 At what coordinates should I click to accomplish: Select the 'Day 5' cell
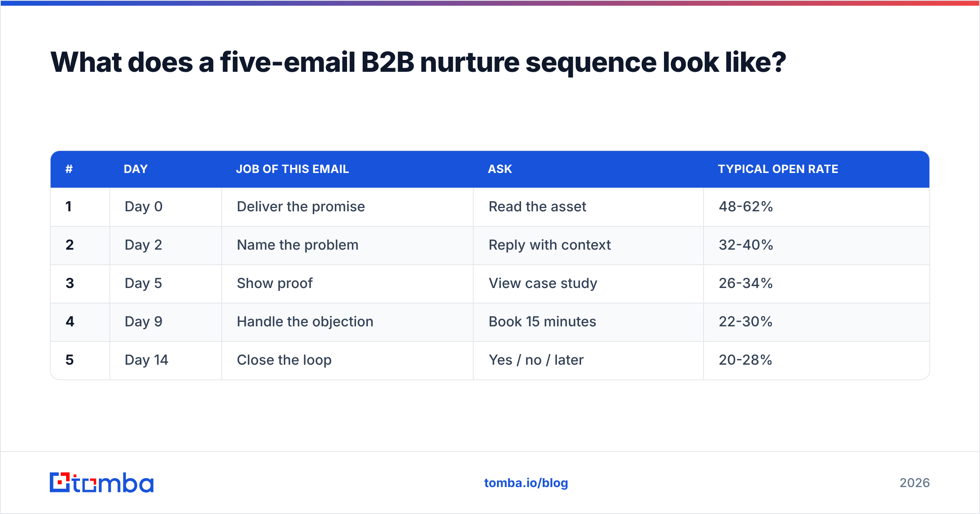(166, 284)
